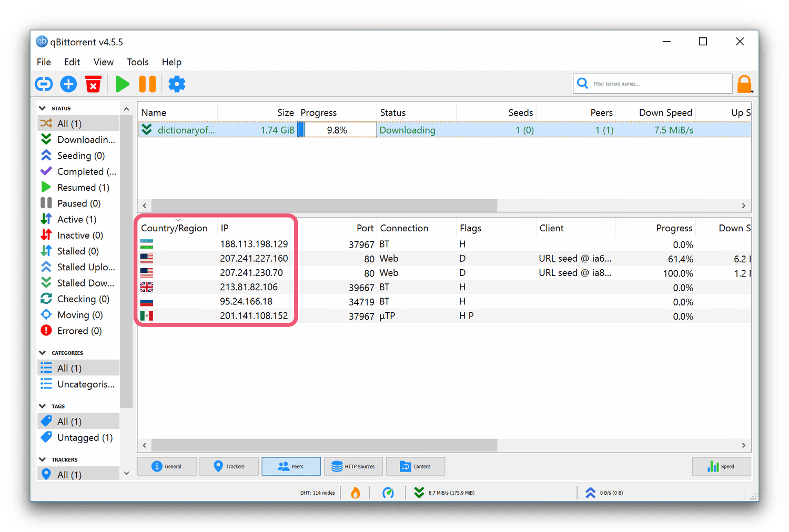The height and width of the screenshot is (532, 789).
Task: Click the Add torrent file plus icon
Action: (x=68, y=84)
